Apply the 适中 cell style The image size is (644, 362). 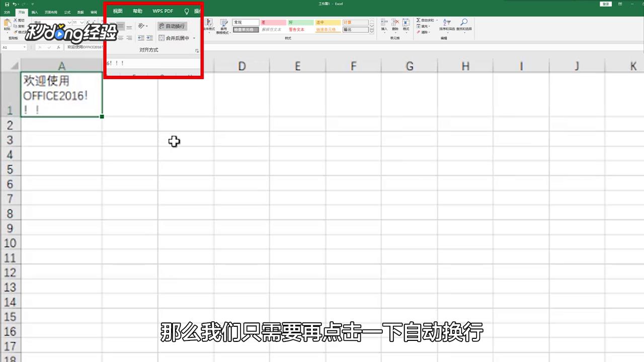(x=328, y=23)
